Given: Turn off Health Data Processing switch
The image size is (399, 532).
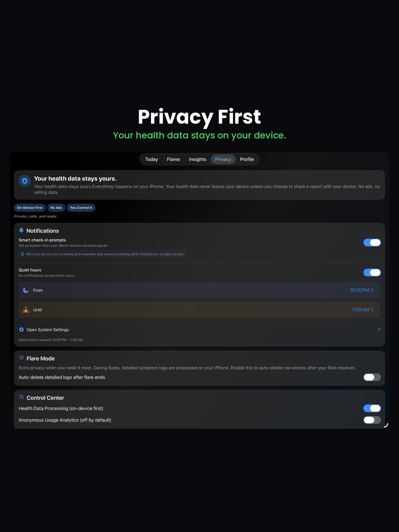Looking at the screenshot, I should (x=372, y=408).
